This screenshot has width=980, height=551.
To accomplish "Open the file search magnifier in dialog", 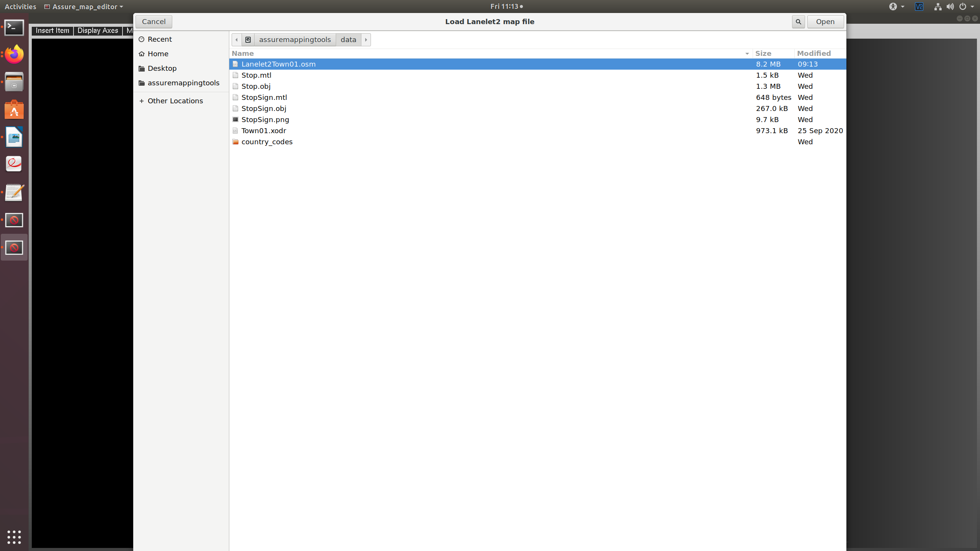I will [798, 22].
